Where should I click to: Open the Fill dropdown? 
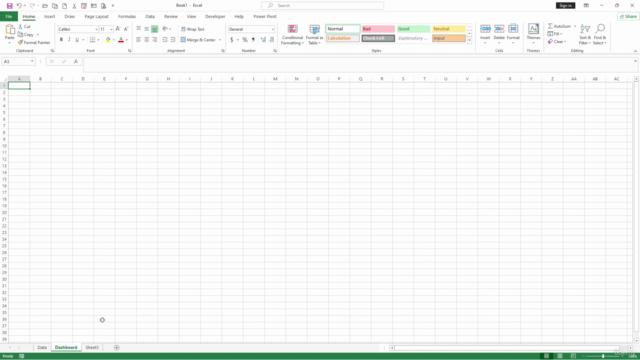tap(556, 34)
